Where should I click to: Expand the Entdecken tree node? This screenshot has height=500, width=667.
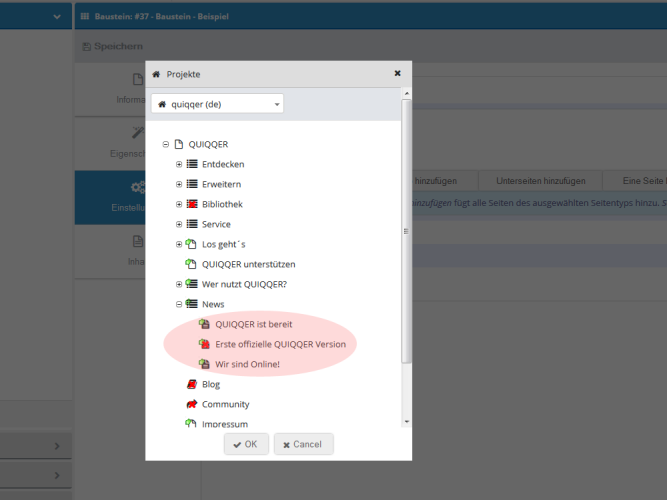(179, 164)
